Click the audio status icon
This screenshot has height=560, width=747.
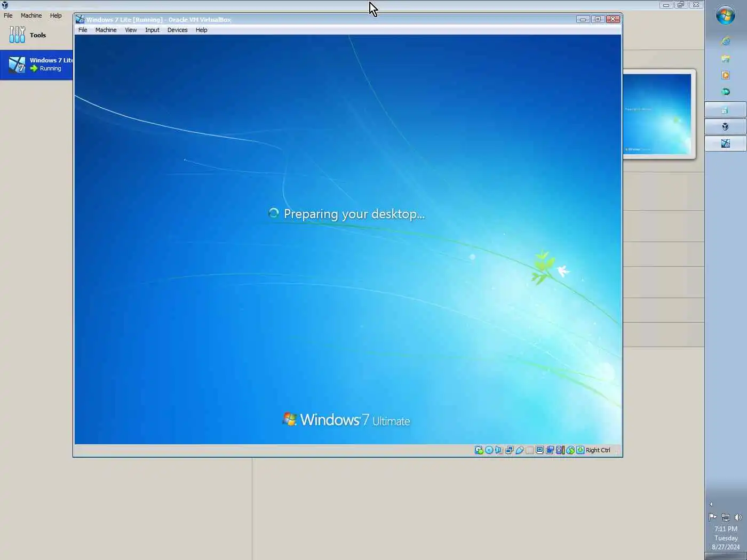[499, 450]
